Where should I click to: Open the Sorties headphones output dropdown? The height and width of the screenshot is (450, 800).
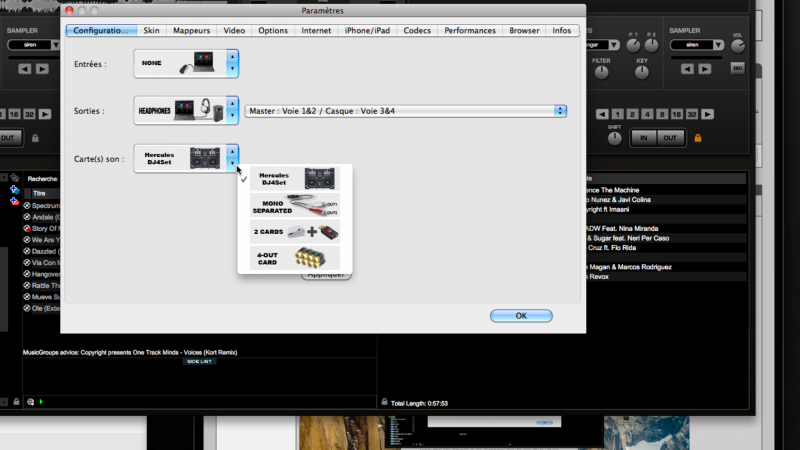[x=232, y=111]
